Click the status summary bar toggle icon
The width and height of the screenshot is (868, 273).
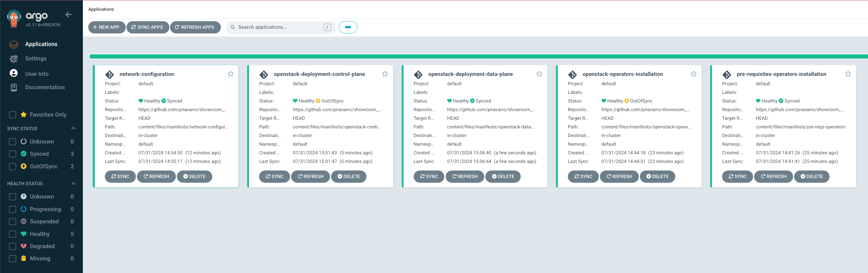tap(348, 27)
